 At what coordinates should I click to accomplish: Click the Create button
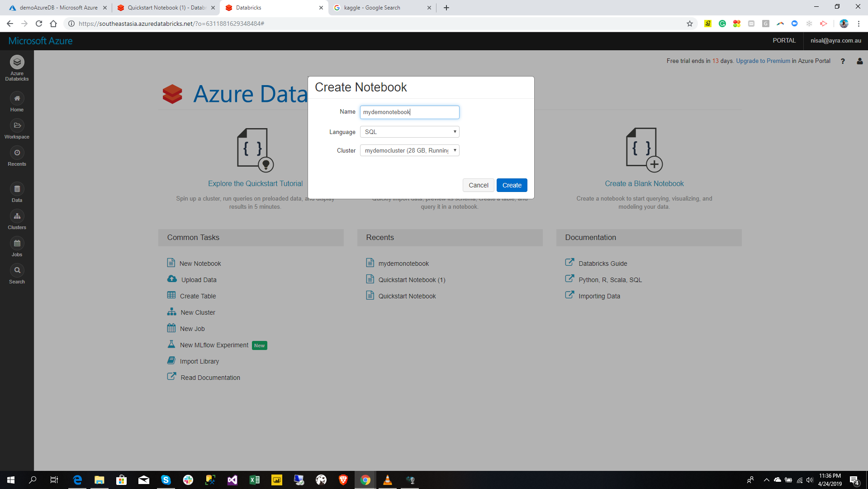512,185
